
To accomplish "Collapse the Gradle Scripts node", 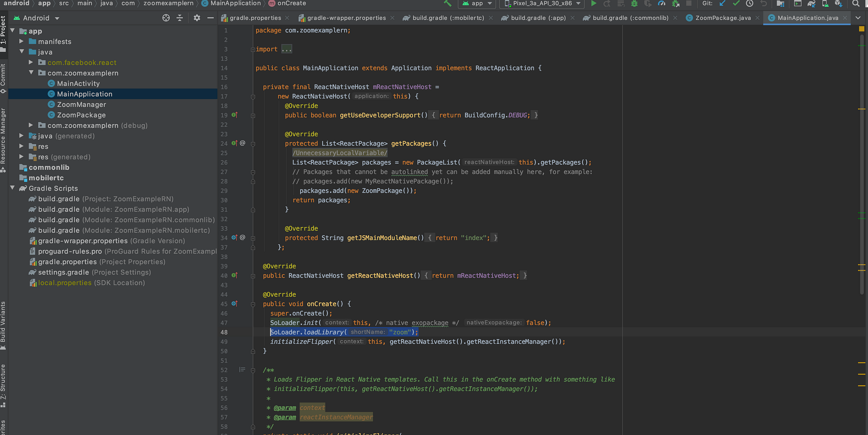I will point(13,188).
